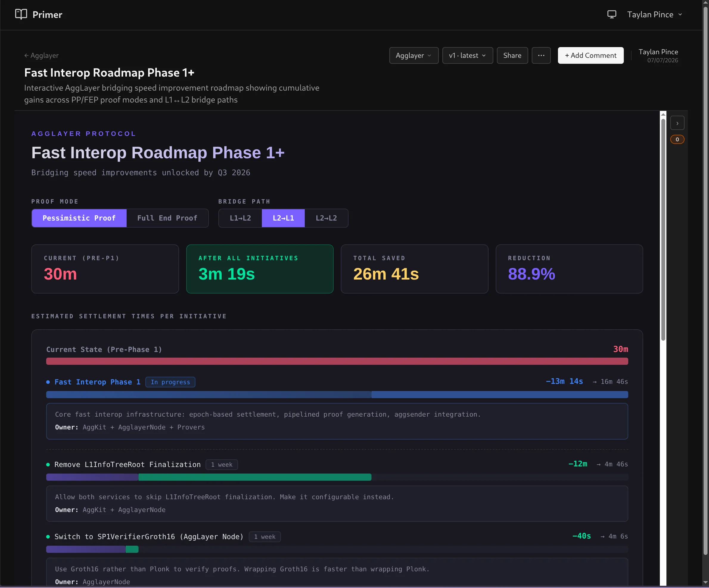Viewport: 709px width, 588px height.
Task: Click the blue Fast Interop Phase 1 bar
Action: pyautogui.click(x=337, y=395)
